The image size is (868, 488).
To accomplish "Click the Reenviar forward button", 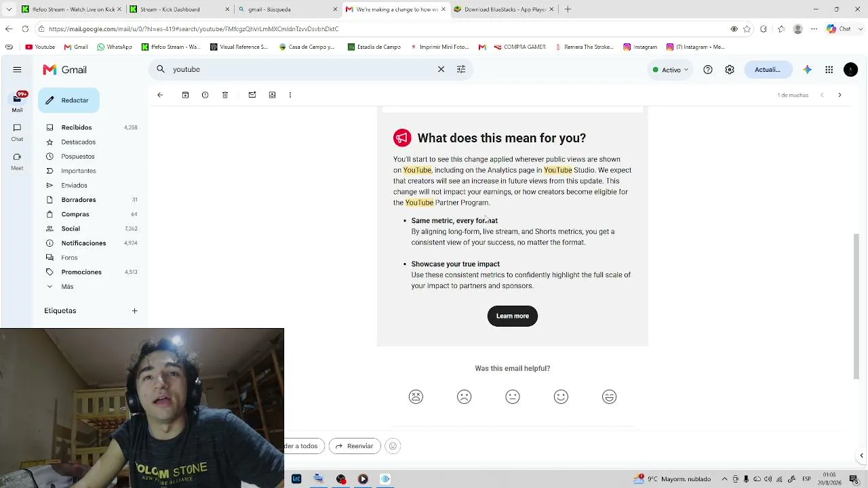I will 355,446.
